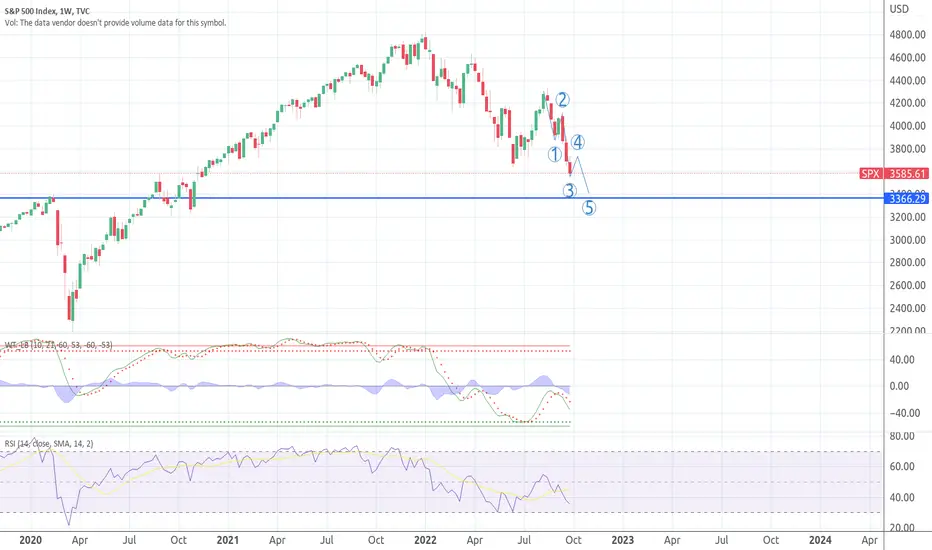This screenshot has height=550, width=932.
Task: Click the 60.00 value on RSI scale
Action: [x=902, y=467]
